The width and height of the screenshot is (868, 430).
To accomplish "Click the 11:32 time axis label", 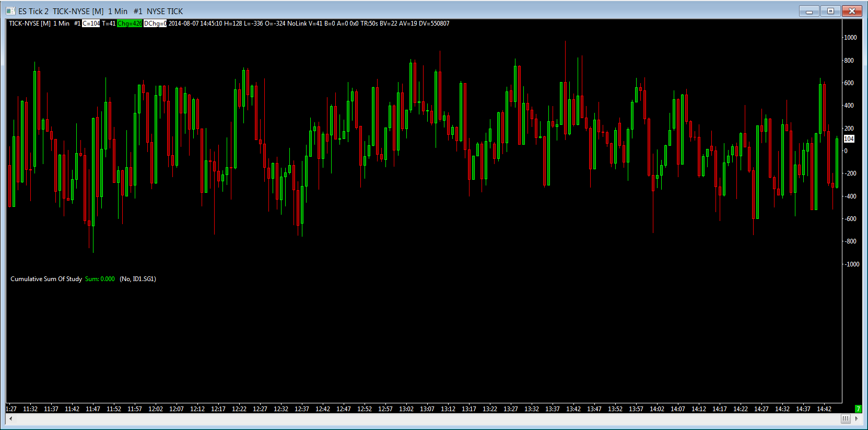I will coord(30,409).
